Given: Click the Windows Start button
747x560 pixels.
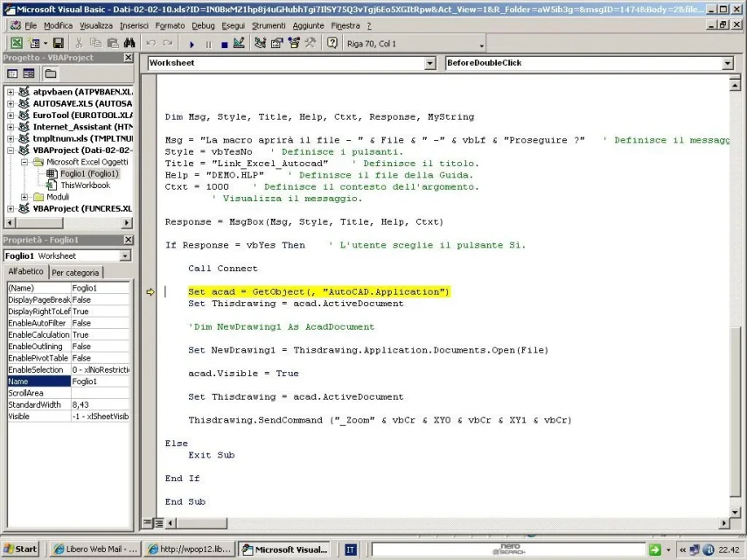Looking at the screenshot, I should pyautogui.click(x=20, y=549).
